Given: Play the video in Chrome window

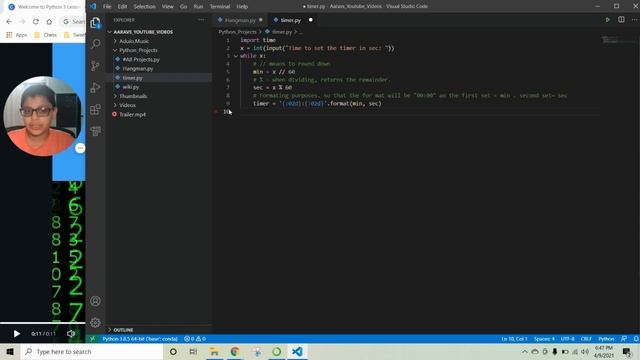Looking at the screenshot, I should point(17,333).
